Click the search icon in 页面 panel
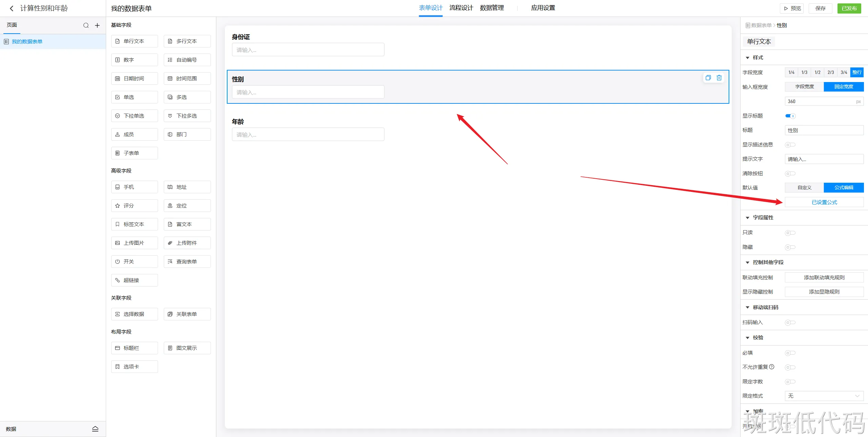 pos(86,25)
